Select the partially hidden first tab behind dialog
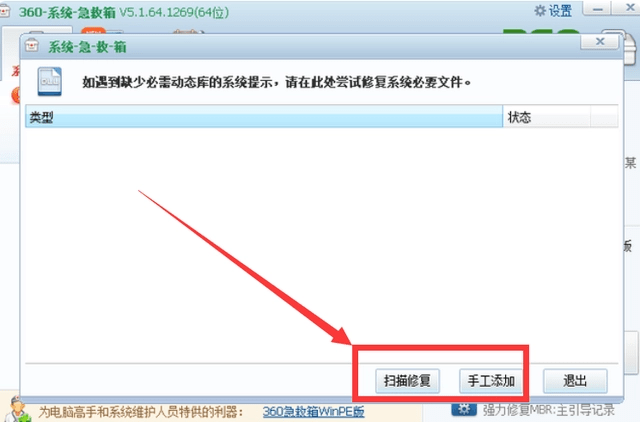 [x=37, y=30]
